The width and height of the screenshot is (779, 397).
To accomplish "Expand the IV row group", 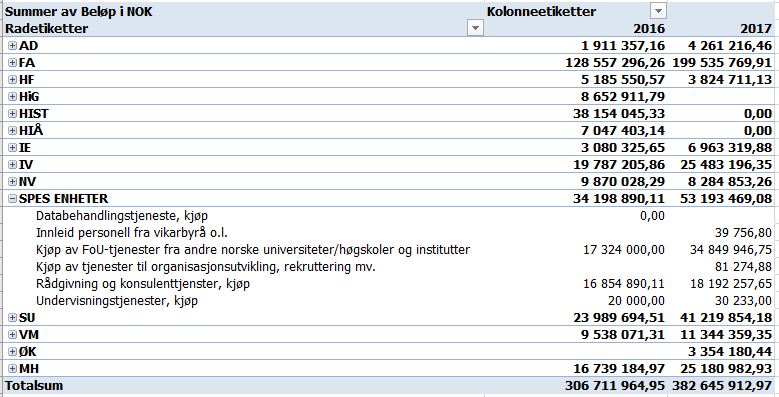I will 13,164.
